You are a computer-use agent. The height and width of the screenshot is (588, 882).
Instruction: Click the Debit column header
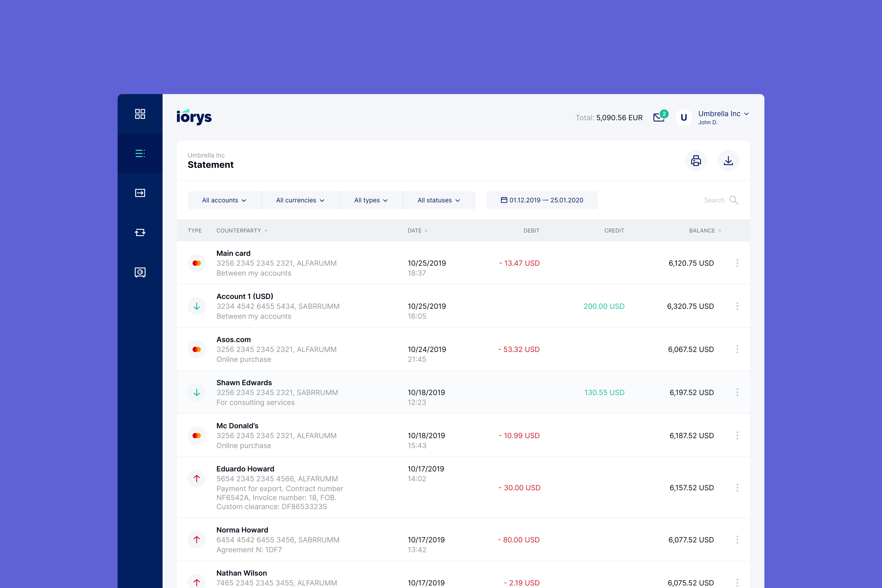pyautogui.click(x=531, y=230)
